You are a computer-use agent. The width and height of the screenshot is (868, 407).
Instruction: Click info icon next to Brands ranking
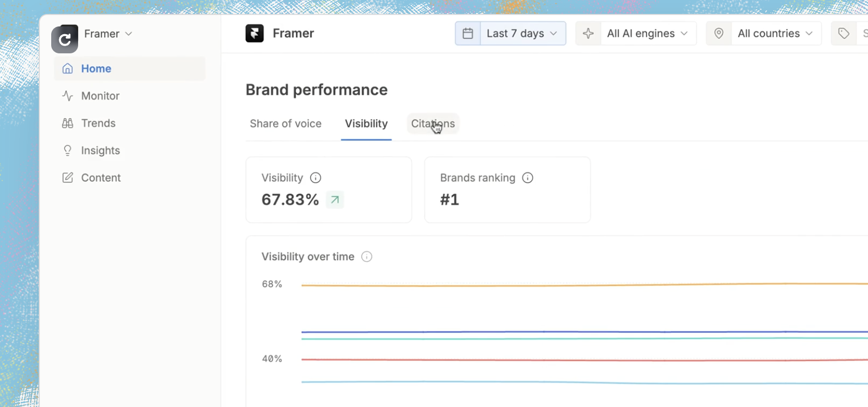tap(528, 178)
